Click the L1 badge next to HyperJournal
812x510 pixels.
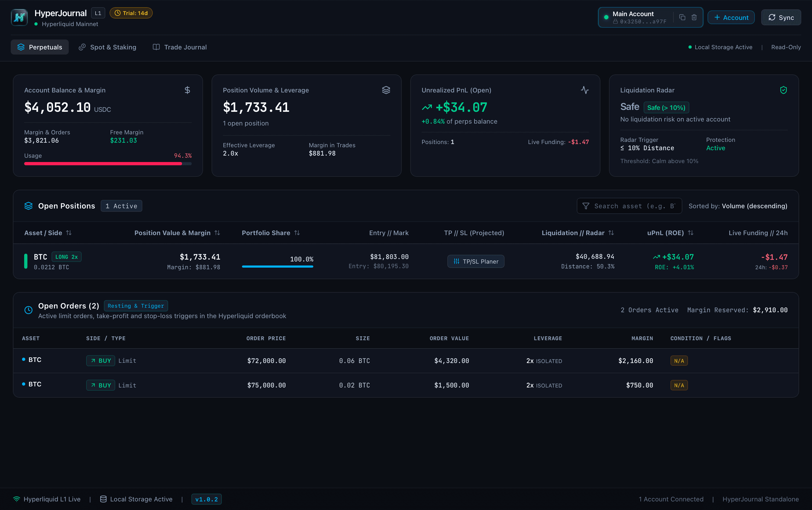point(98,13)
